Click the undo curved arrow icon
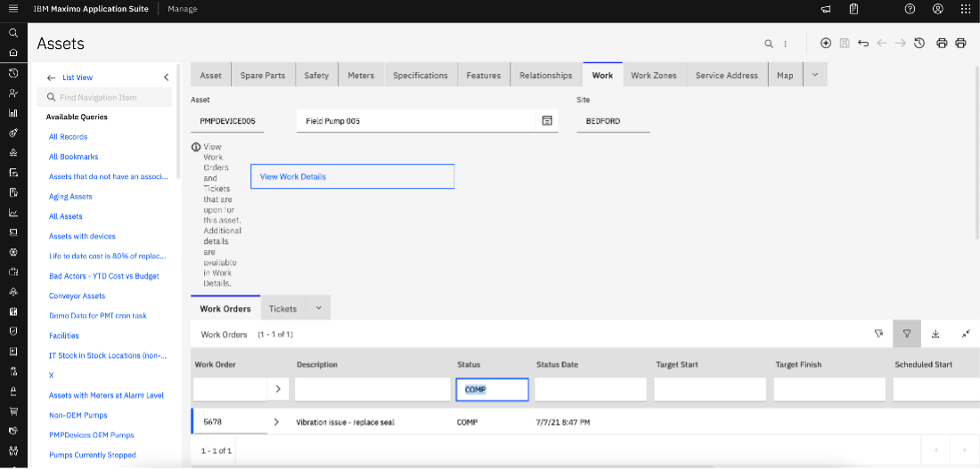Screen dimensions: 980x470 (863, 43)
